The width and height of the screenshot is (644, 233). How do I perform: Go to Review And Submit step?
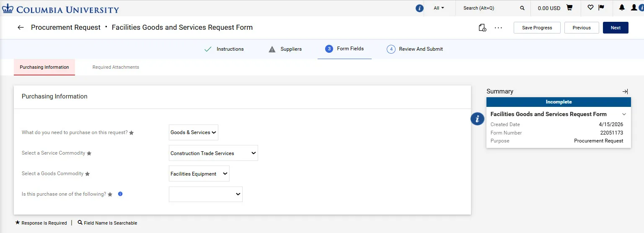pos(421,49)
